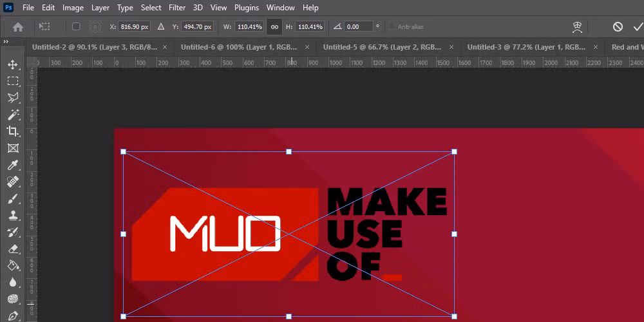Select the History Brush tool
This screenshot has width=644, height=322.
tap(13, 232)
